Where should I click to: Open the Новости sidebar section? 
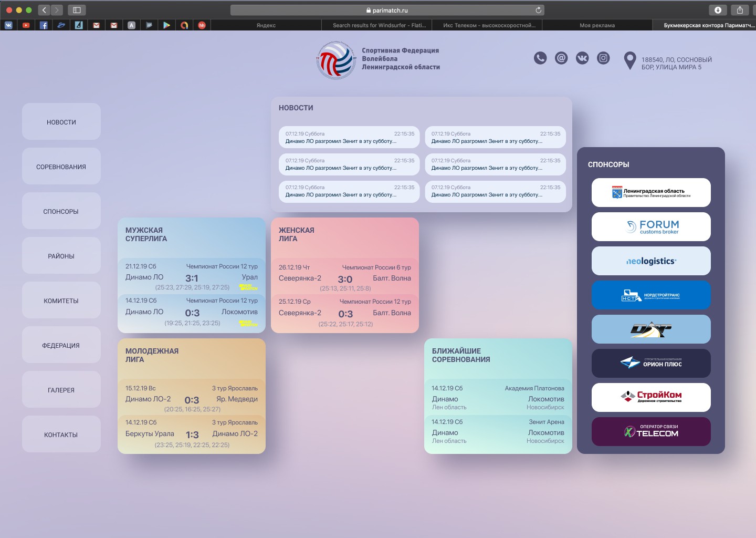tap(61, 122)
